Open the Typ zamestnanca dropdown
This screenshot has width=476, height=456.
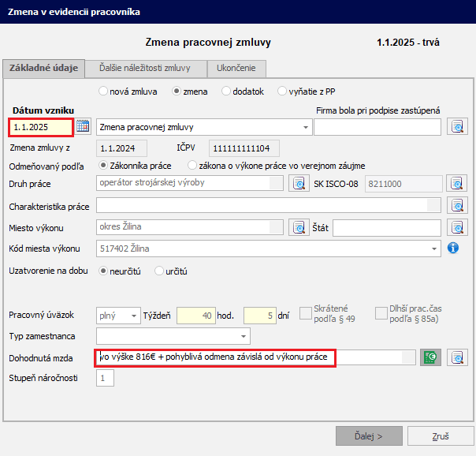(244, 337)
